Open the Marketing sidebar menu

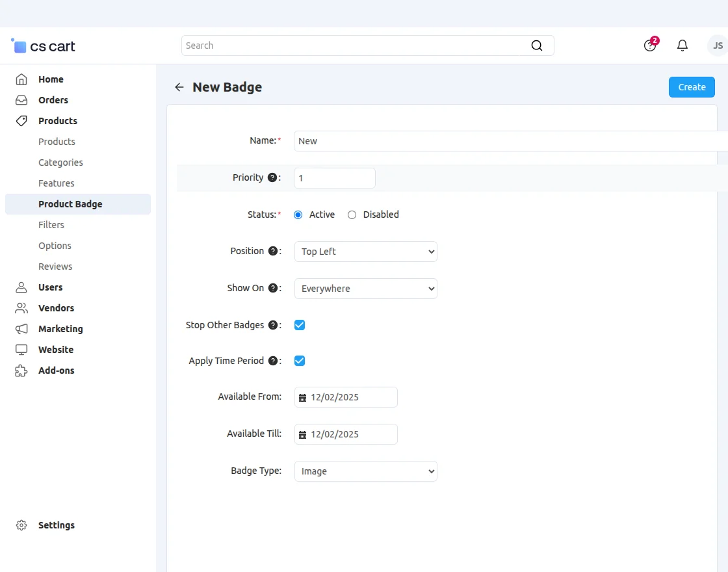(60, 329)
